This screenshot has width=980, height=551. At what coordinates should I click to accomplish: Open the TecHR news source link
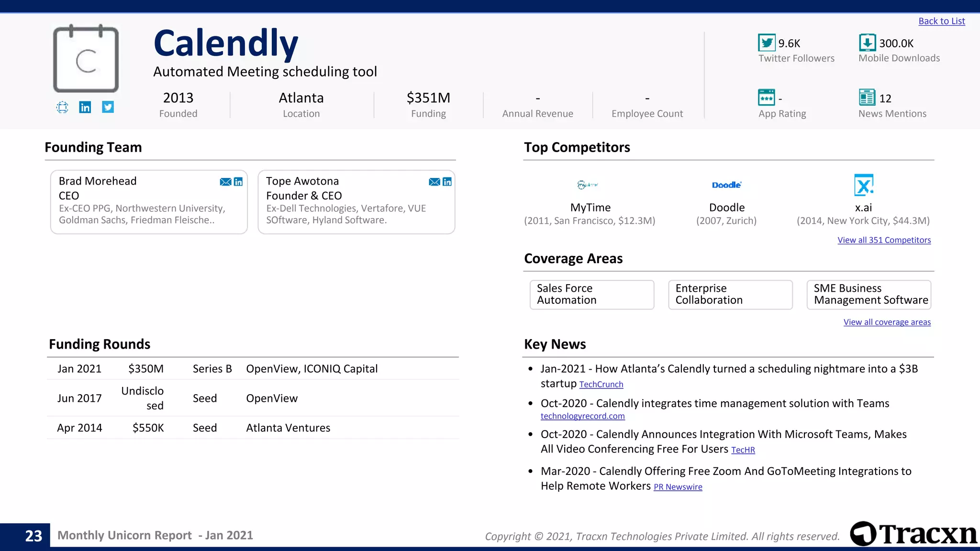click(743, 450)
